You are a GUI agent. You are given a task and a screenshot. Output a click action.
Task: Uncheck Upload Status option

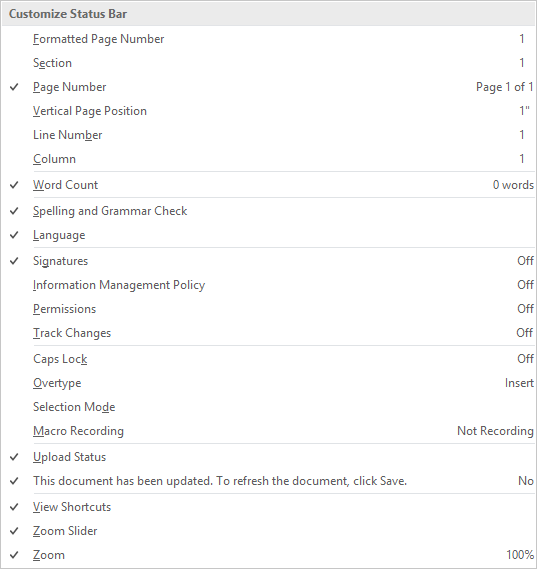point(268,457)
